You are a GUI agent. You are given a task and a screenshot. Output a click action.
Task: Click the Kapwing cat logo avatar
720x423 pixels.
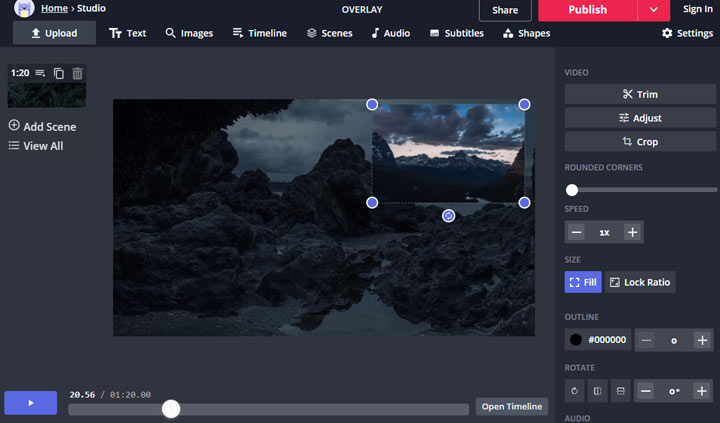coord(24,8)
